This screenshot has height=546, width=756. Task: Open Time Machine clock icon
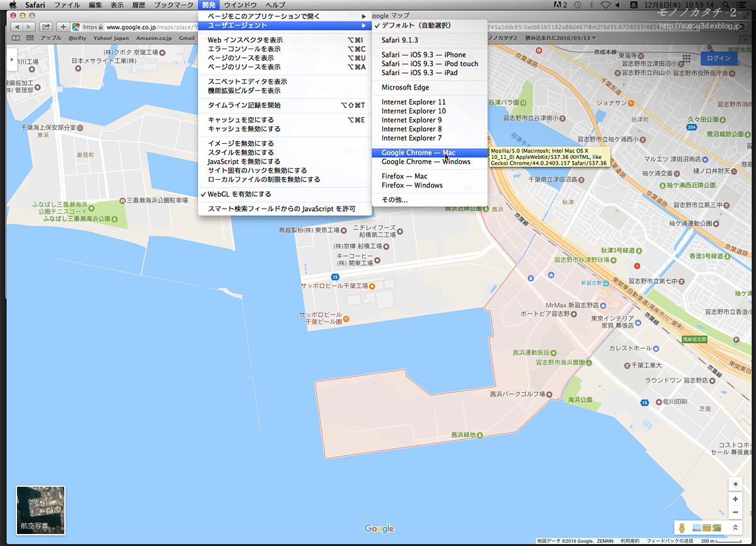pyautogui.click(x=578, y=5)
